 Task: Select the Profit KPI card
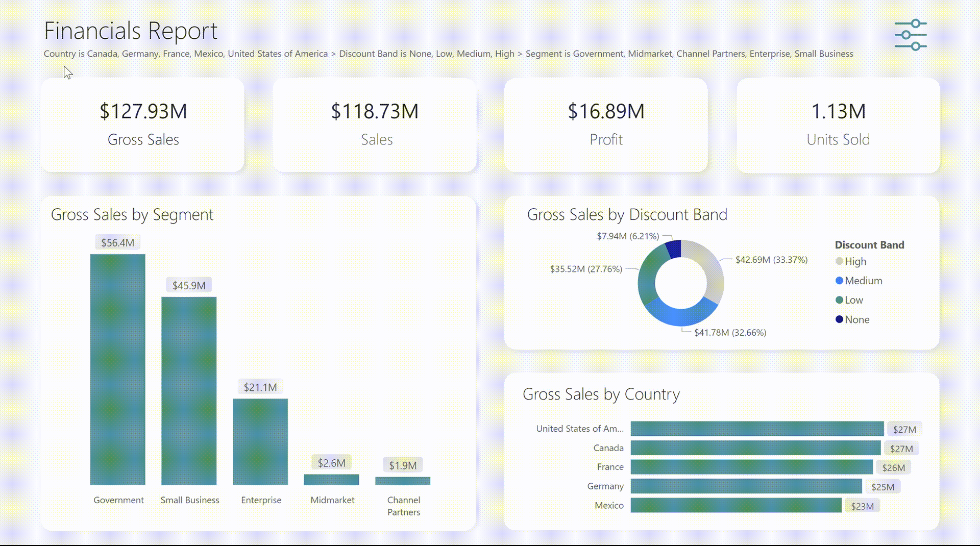coord(605,125)
